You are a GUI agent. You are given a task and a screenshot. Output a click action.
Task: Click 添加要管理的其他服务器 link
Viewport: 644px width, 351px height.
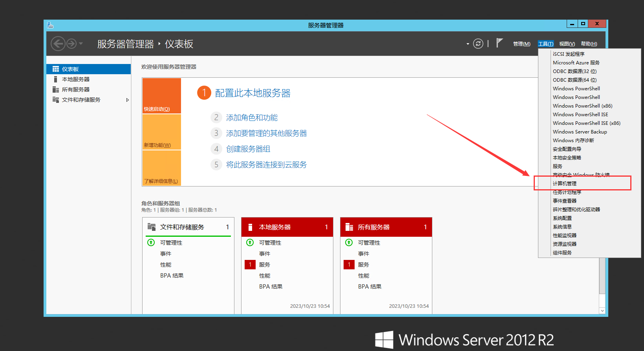pyautogui.click(x=266, y=133)
